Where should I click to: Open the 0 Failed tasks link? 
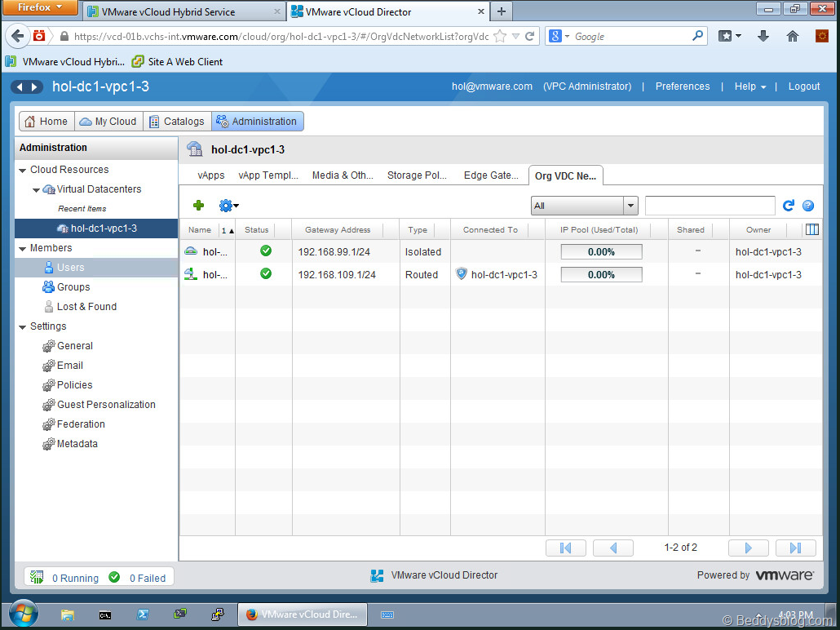tap(148, 578)
